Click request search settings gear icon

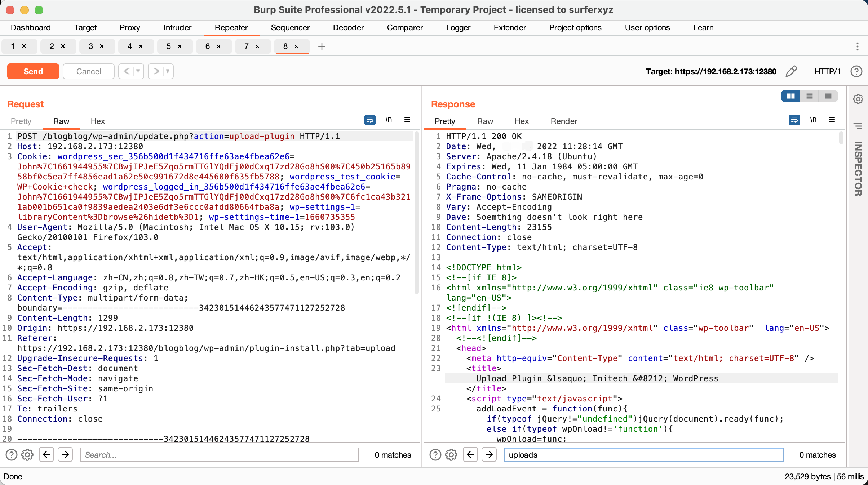(x=27, y=455)
